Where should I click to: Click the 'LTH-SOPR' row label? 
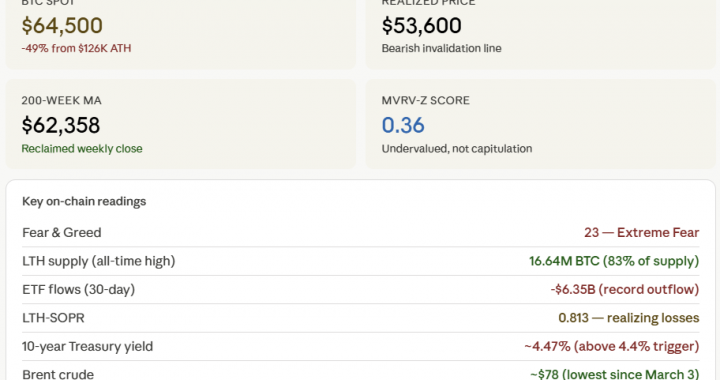(x=53, y=318)
